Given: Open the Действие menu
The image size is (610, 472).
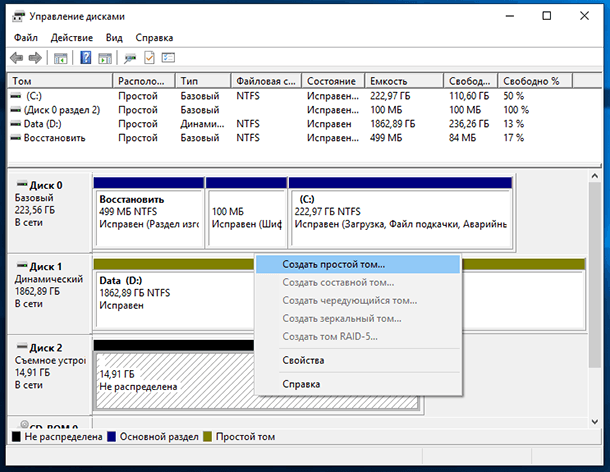Looking at the screenshot, I should click(x=72, y=37).
